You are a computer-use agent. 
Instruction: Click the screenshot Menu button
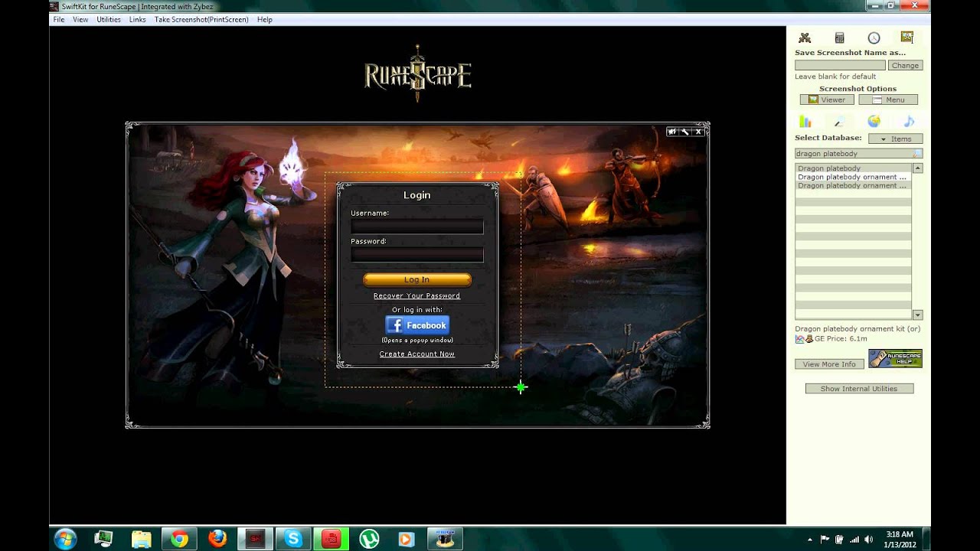point(888,99)
